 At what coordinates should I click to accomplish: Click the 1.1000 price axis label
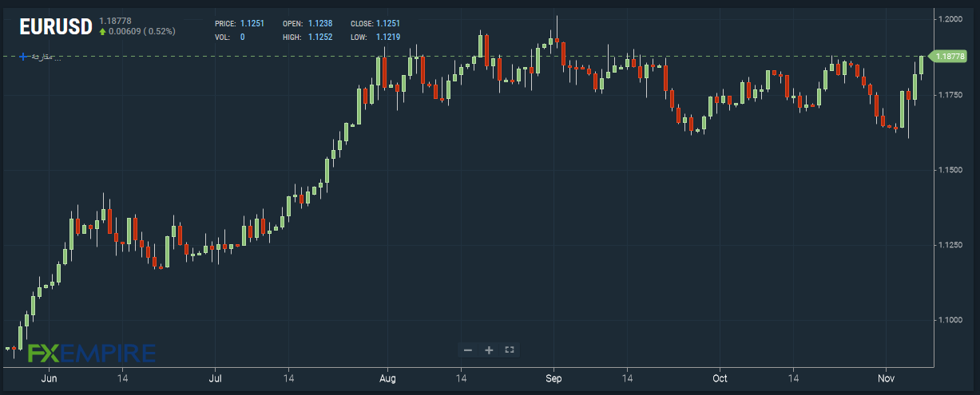click(x=950, y=320)
